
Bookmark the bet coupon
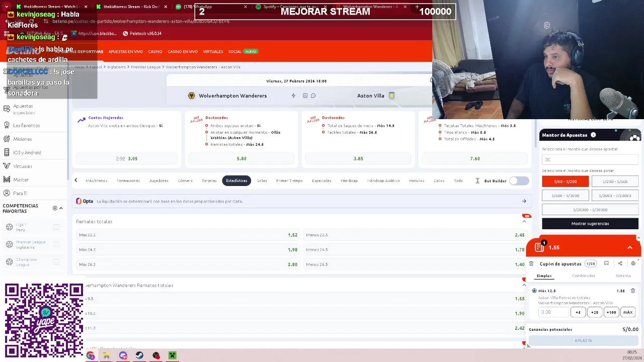click(606, 263)
